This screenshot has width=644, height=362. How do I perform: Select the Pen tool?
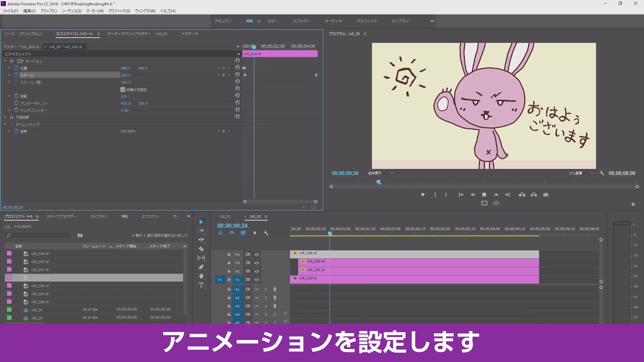click(x=201, y=267)
